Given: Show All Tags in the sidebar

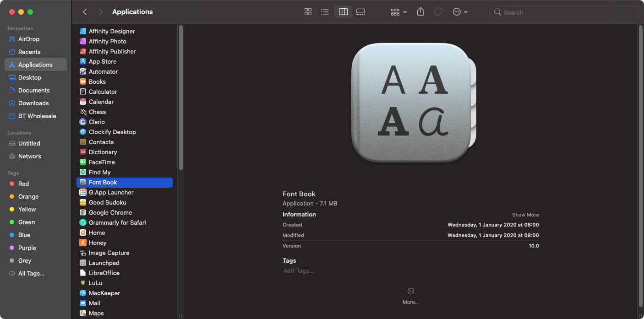Looking at the screenshot, I should 36,273.
